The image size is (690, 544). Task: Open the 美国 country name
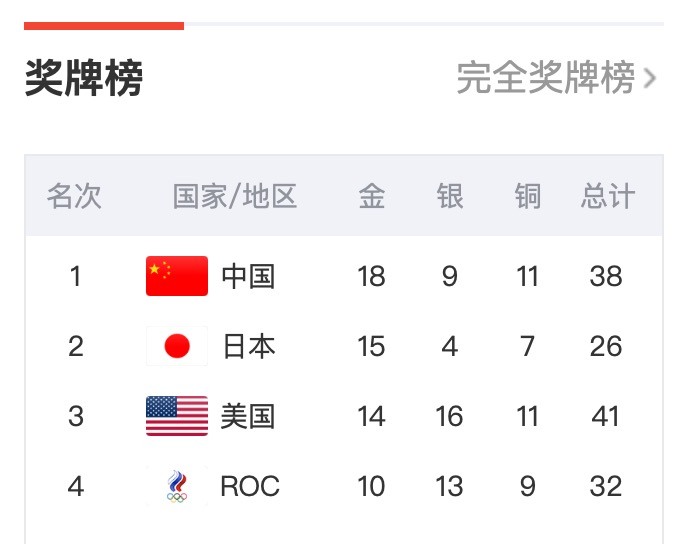[248, 416]
